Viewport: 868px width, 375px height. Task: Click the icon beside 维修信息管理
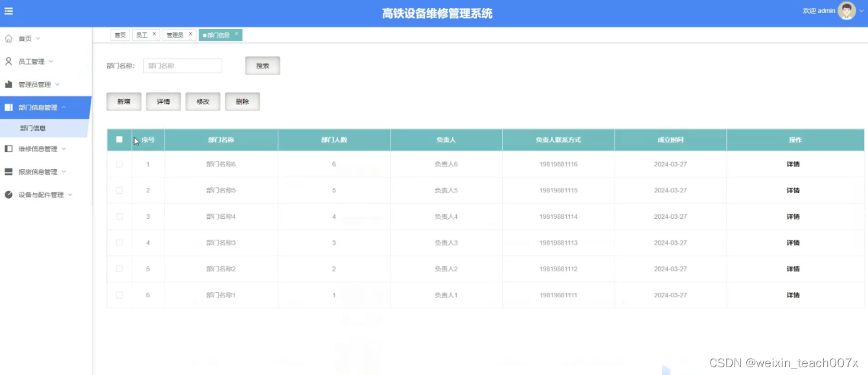8,149
